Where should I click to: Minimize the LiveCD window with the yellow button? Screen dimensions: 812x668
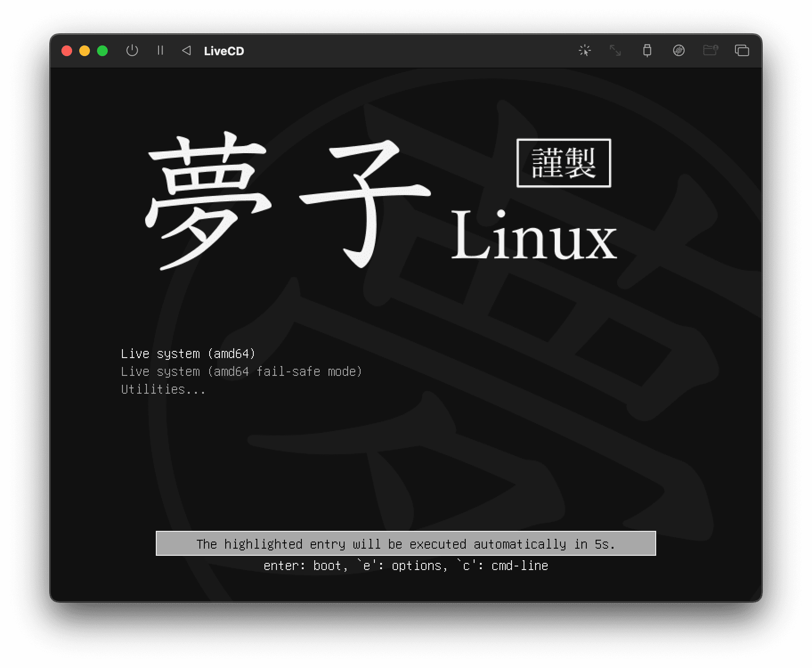85,51
